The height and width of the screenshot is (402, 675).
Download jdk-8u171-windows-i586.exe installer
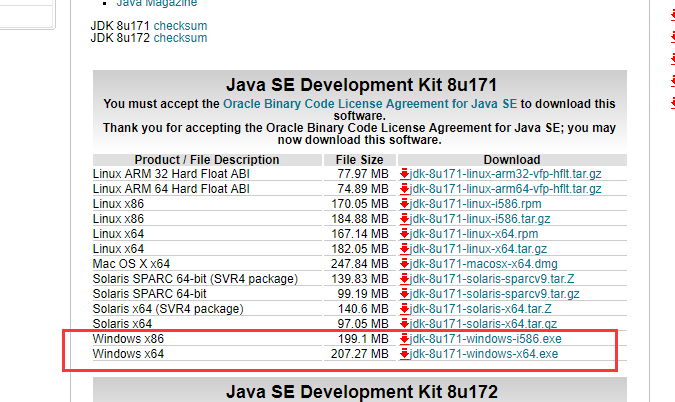pos(486,339)
